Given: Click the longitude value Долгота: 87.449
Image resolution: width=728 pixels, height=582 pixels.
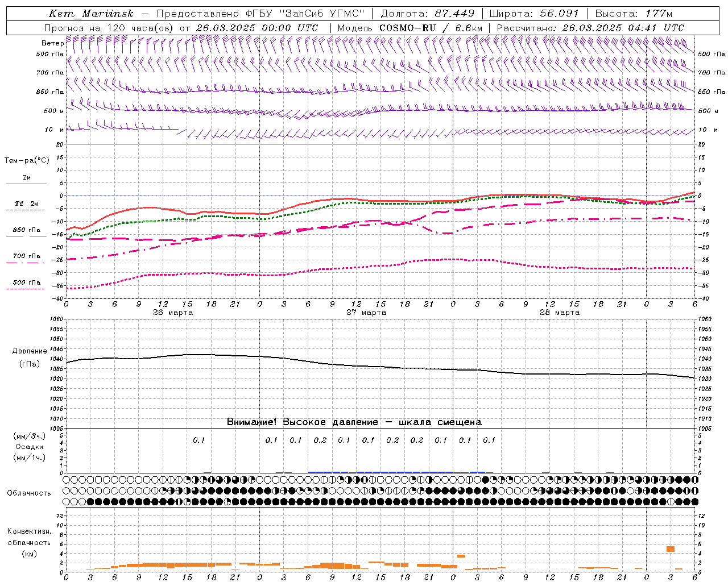Looking at the screenshot, I should (428, 14).
